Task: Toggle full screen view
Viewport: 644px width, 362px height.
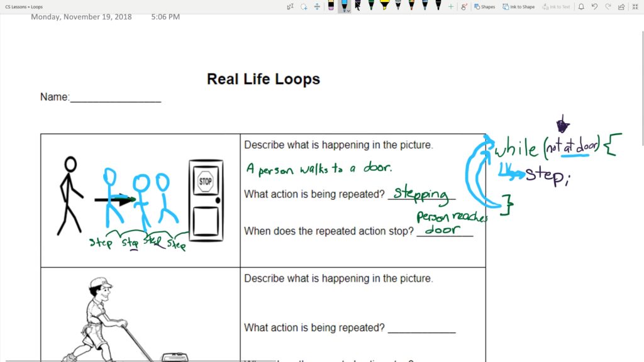Action: point(635,6)
